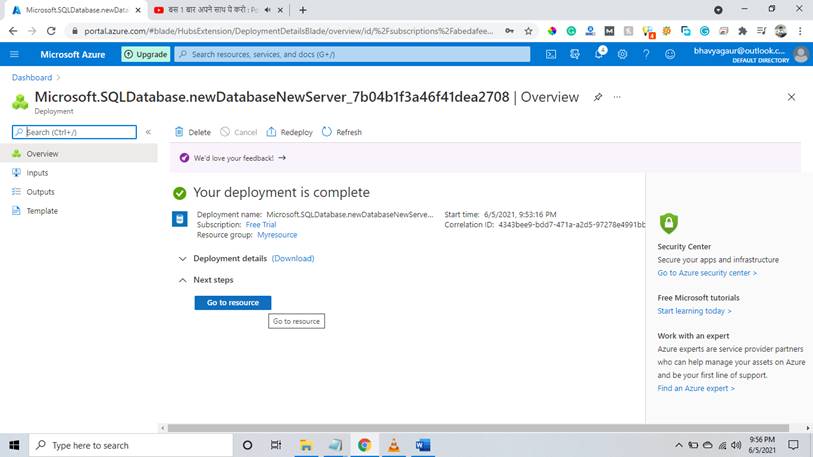Open the ellipsis more options next to title
Image resolution: width=813 pixels, height=457 pixels.
pos(617,97)
